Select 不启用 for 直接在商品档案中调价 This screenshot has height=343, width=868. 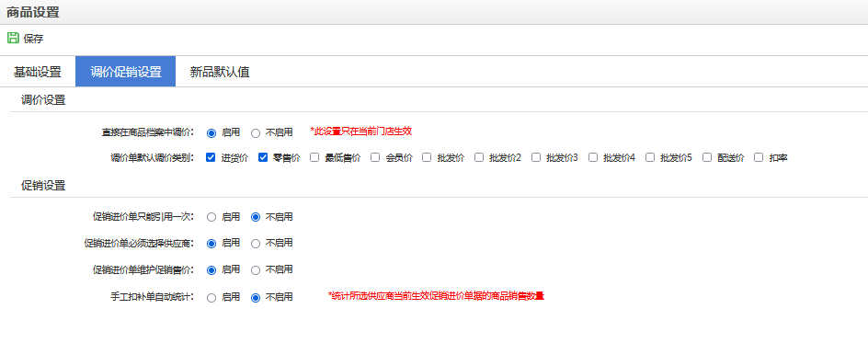[x=256, y=132]
